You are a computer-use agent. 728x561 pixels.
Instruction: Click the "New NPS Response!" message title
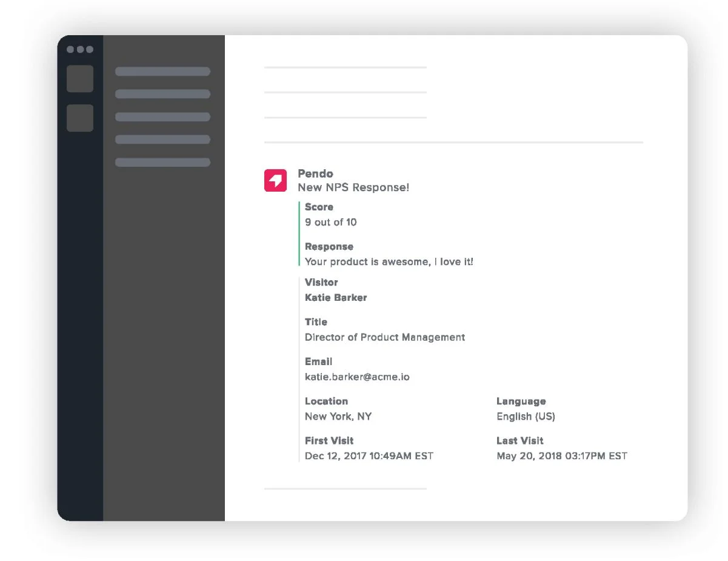tap(353, 187)
